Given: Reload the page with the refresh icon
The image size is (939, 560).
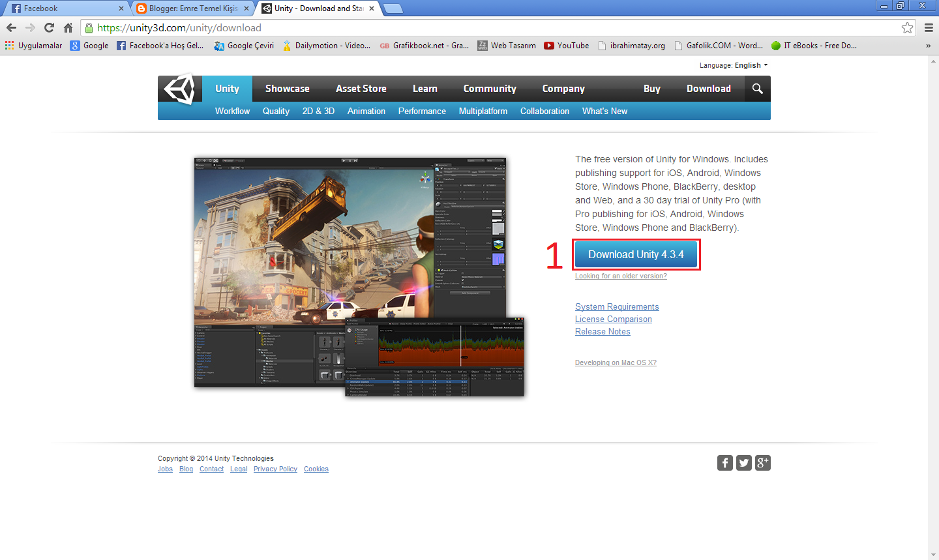Looking at the screenshot, I should [49, 27].
